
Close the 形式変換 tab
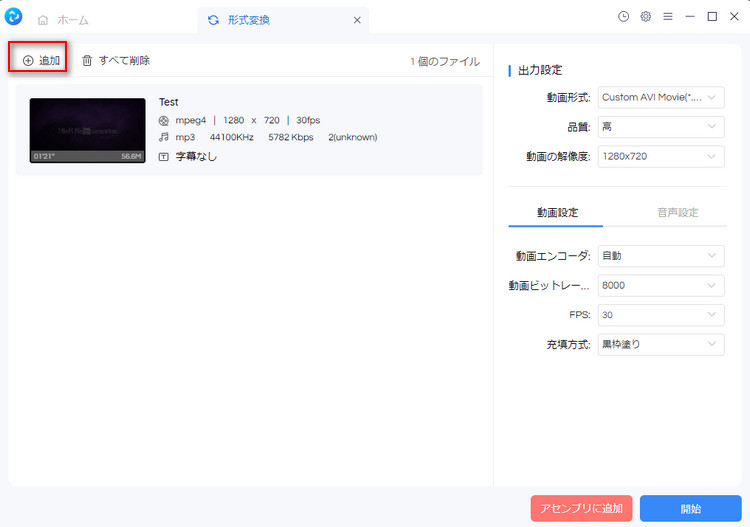click(x=358, y=20)
